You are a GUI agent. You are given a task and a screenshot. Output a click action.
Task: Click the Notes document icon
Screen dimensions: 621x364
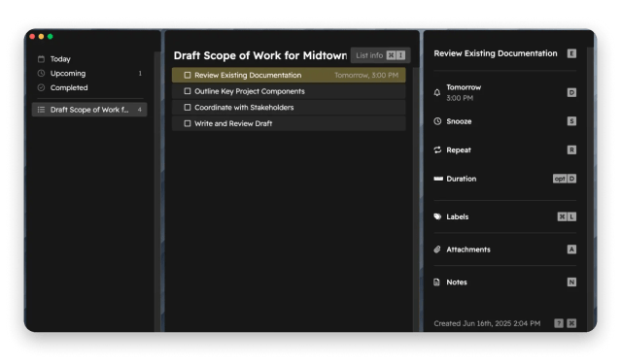coord(436,282)
